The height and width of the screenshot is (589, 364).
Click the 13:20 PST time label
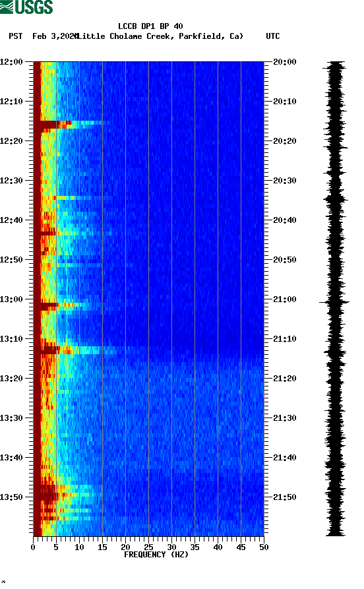pos(11,379)
